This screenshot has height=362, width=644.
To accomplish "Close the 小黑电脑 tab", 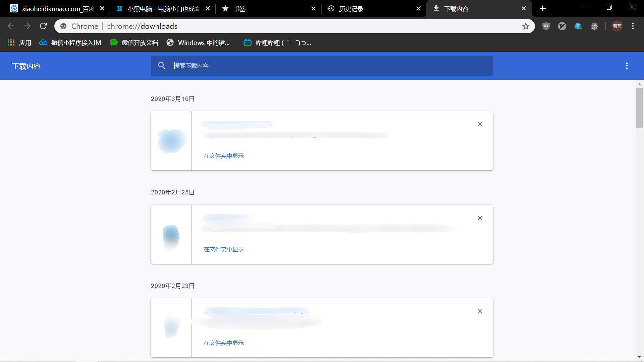I will point(208,9).
